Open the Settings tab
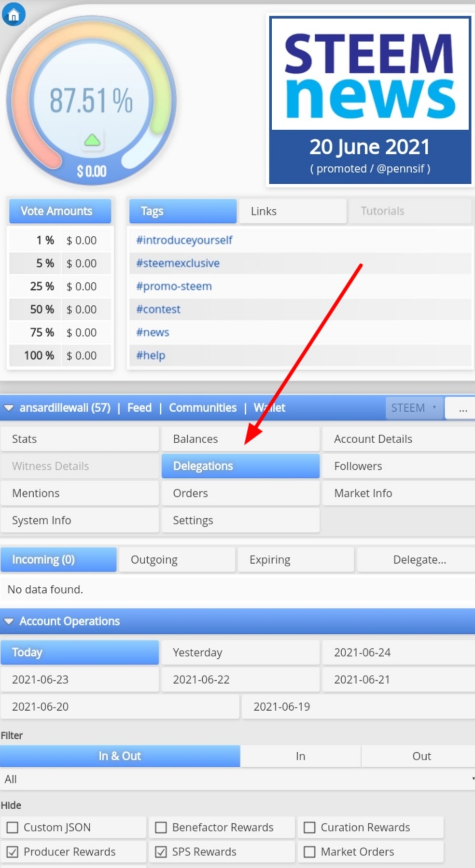The width and height of the screenshot is (475, 868). [240, 520]
